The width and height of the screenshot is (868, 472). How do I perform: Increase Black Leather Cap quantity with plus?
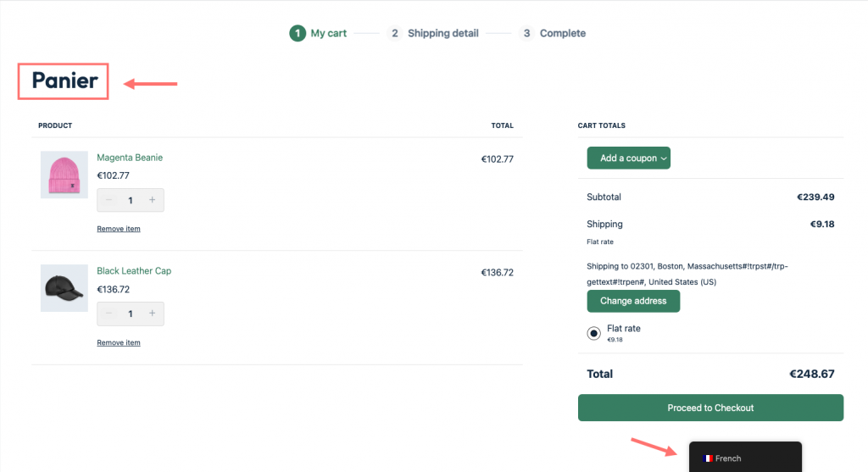[153, 314]
